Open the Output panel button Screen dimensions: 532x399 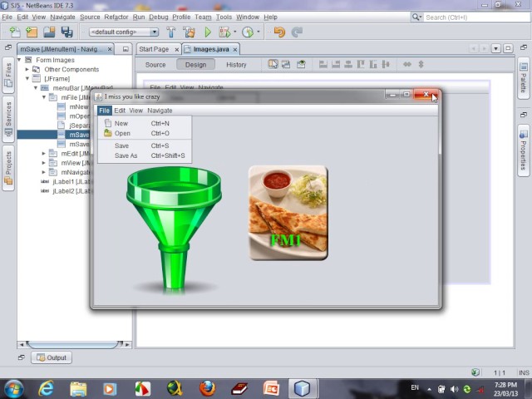(52, 357)
